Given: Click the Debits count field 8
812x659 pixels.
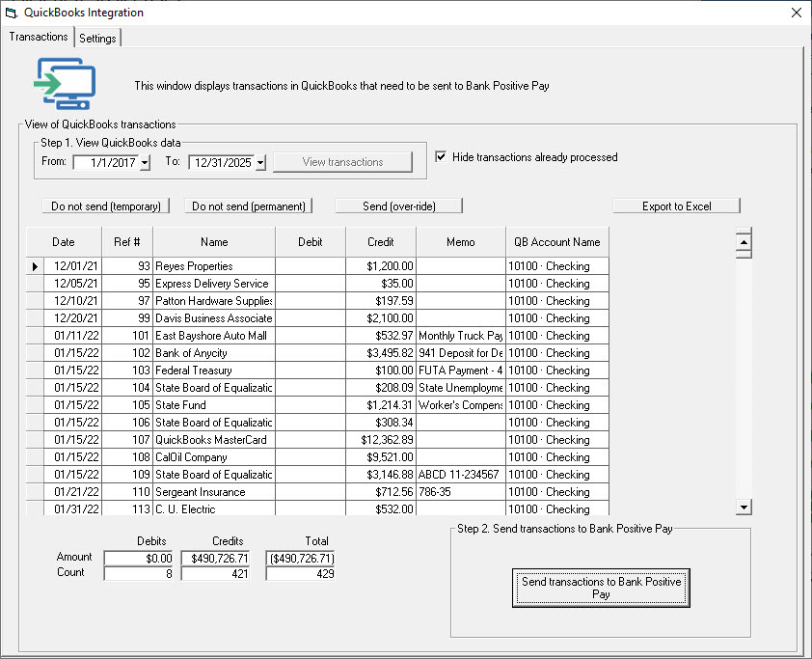Looking at the screenshot, I should point(138,573).
